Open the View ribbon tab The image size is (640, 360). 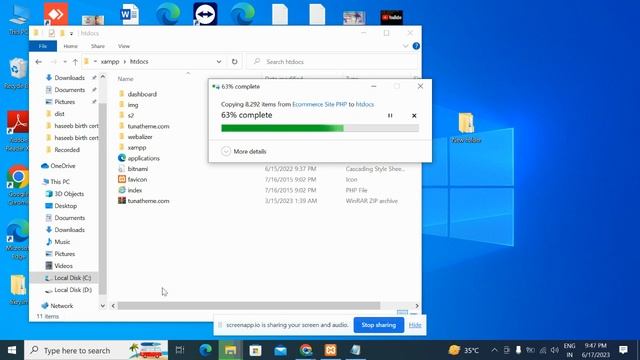124,46
